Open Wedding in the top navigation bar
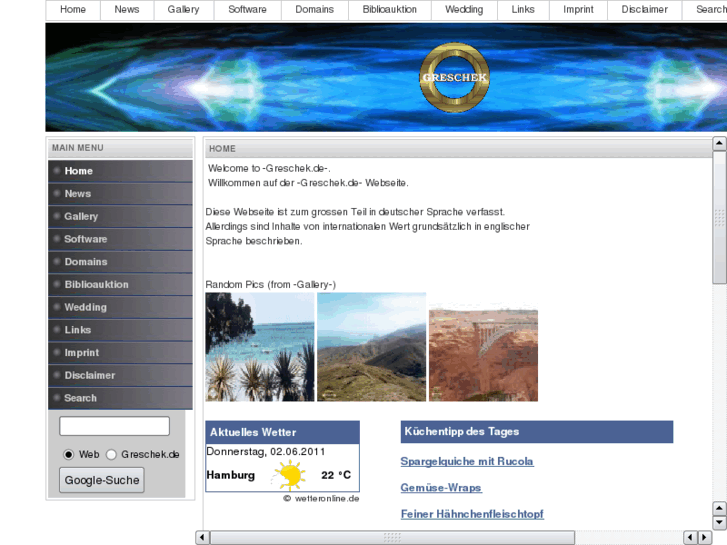Screen dimensions: 727x545 tap(464, 10)
